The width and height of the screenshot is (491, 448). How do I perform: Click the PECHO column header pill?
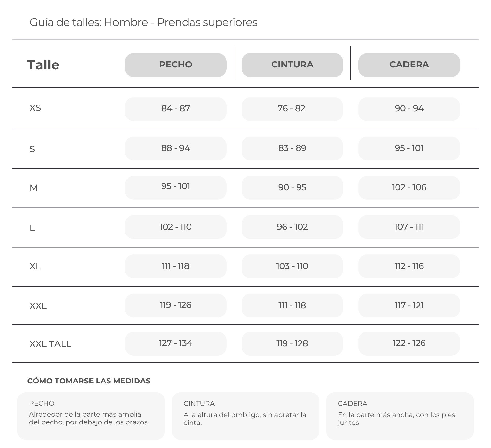tap(176, 65)
